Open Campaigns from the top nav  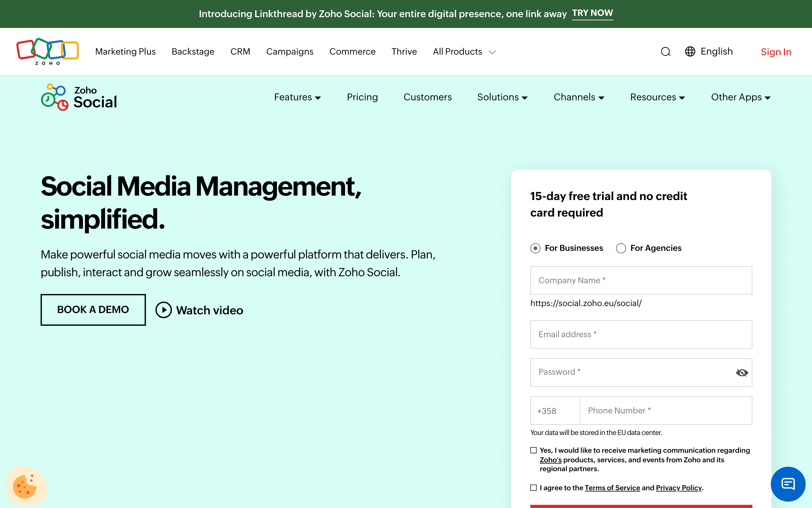point(290,52)
